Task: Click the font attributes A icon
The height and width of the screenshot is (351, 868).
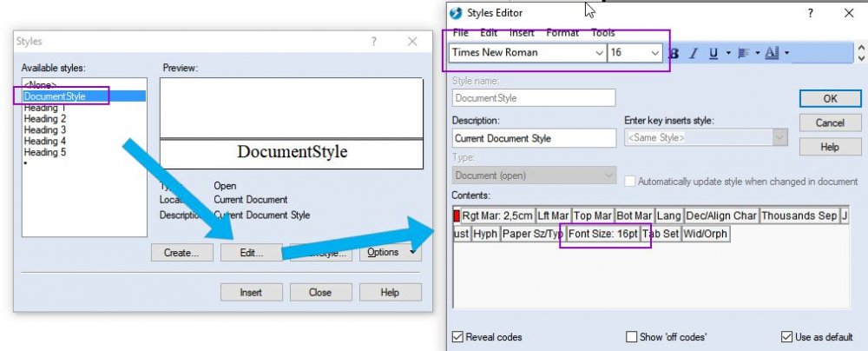Action: click(773, 53)
